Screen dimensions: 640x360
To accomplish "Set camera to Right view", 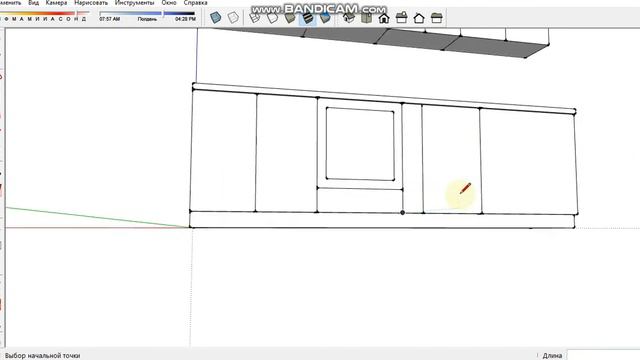I will 401,18.
